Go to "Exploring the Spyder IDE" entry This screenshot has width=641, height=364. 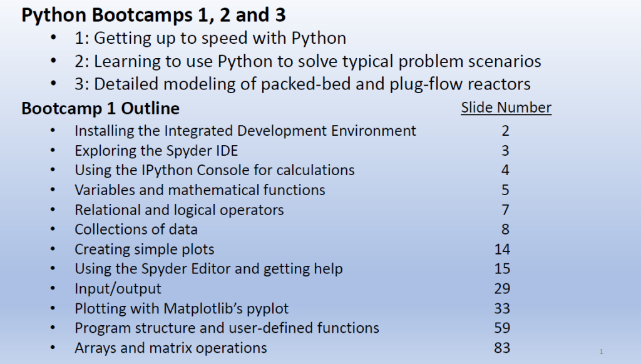click(x=156, y=151)
